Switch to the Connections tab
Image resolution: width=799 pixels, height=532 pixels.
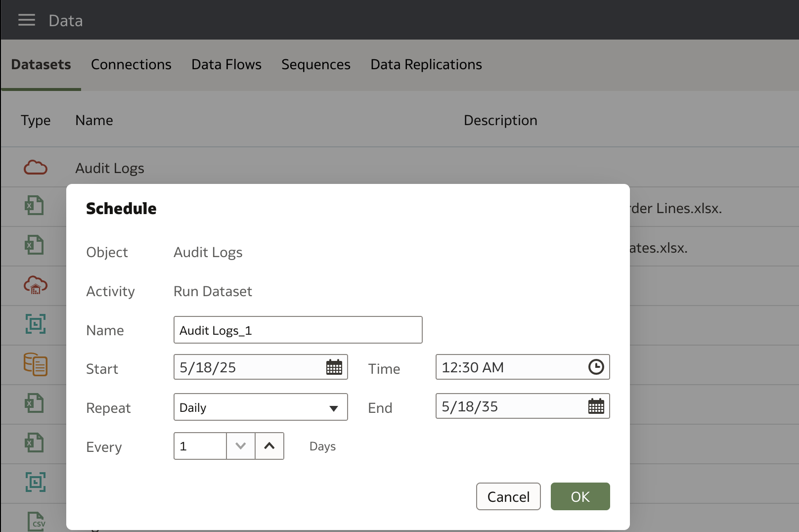tap(131, 64)
